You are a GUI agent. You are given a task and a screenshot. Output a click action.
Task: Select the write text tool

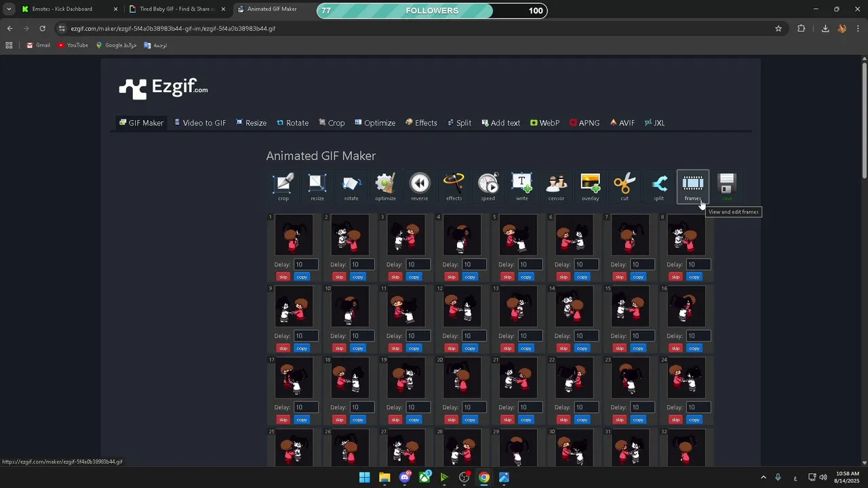point(521,186)
